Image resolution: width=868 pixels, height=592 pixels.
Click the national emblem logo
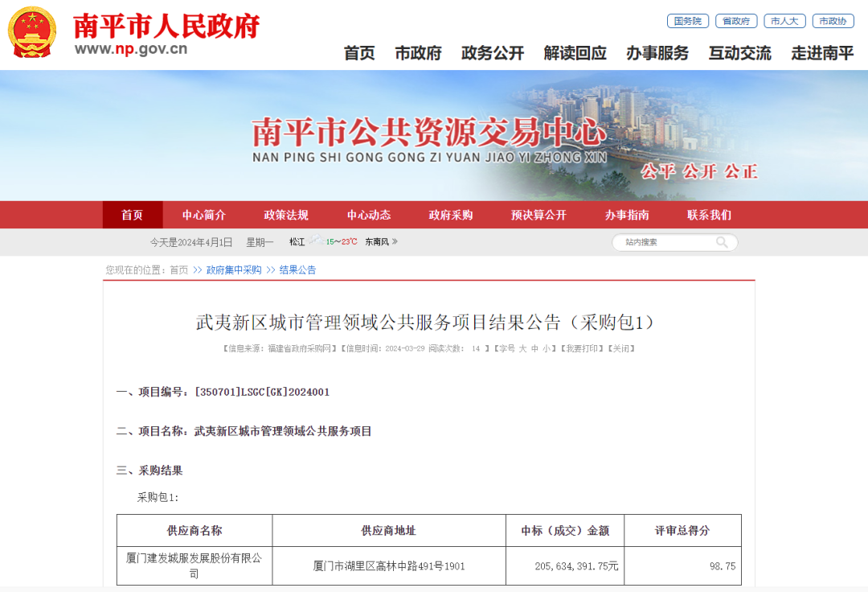tap(32, 32)
